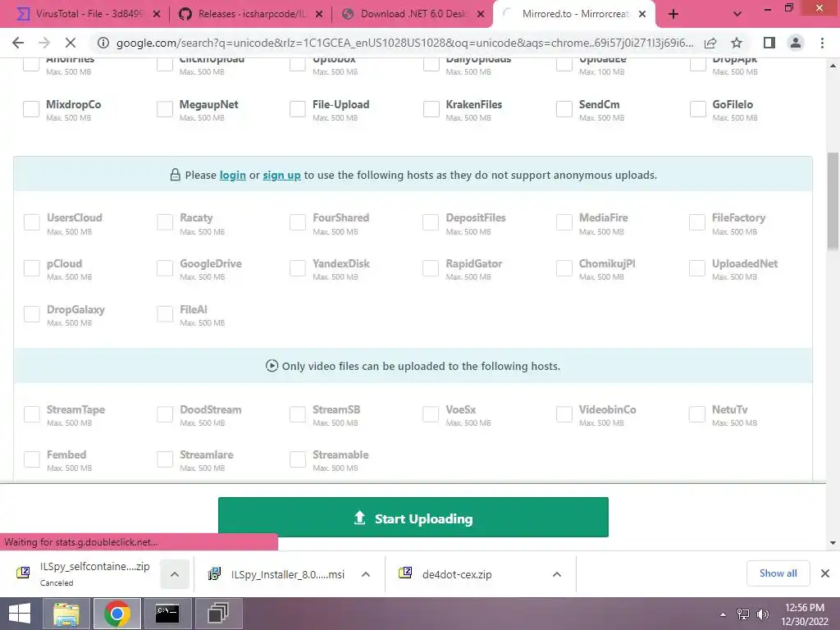Select the Mirrored.to tab

pyautogui.click(x=573, y=15)
